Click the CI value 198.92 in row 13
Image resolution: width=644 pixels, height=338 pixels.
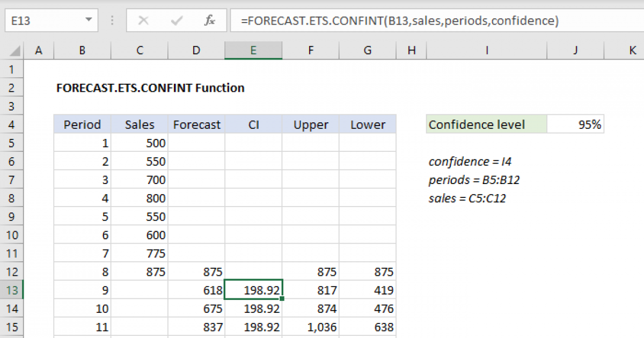point(253,290)
